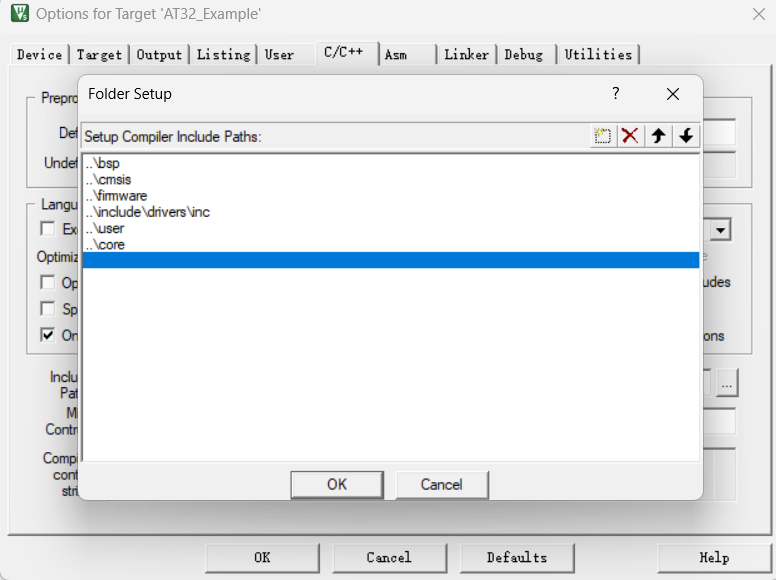Confirm Folder Setup with OK button
The image size is (776, 580).
click(337, 484)
